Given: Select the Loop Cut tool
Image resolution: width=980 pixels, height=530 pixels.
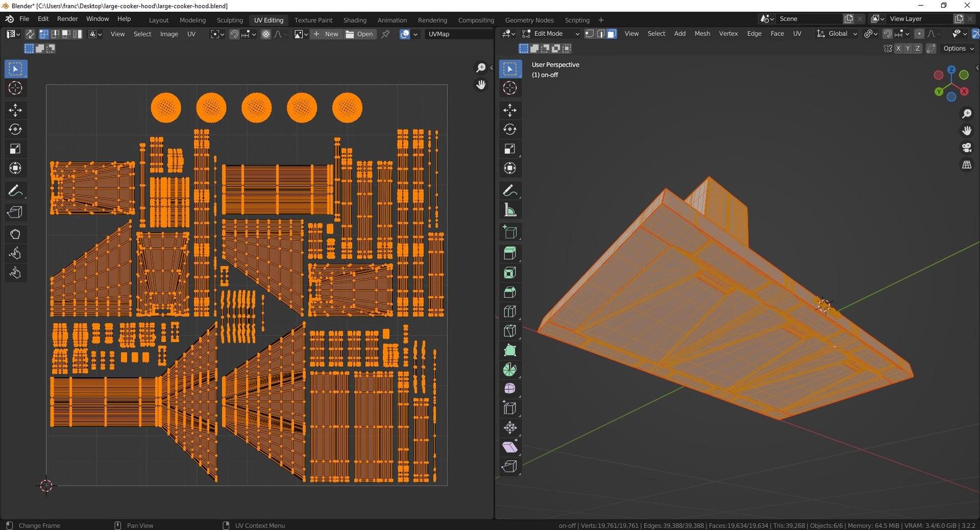Looking at the screenshot, I should coord(509,311).
